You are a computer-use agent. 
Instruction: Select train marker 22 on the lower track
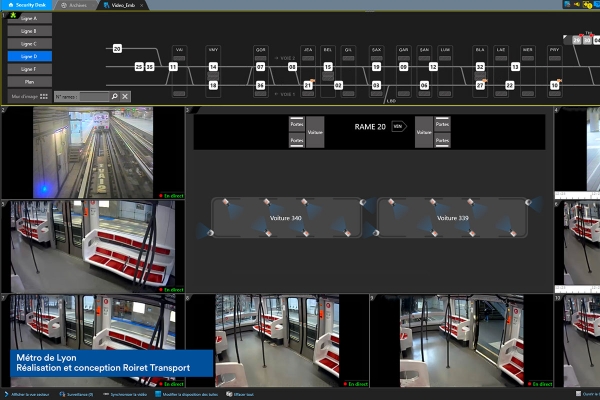(x=510, y=85)
